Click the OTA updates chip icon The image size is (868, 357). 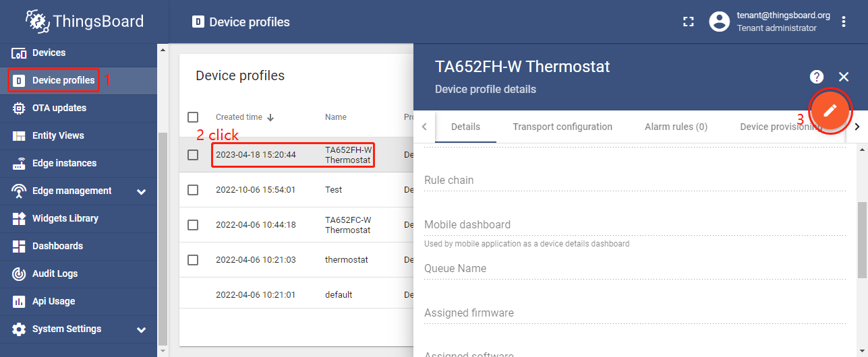[19, 108]
